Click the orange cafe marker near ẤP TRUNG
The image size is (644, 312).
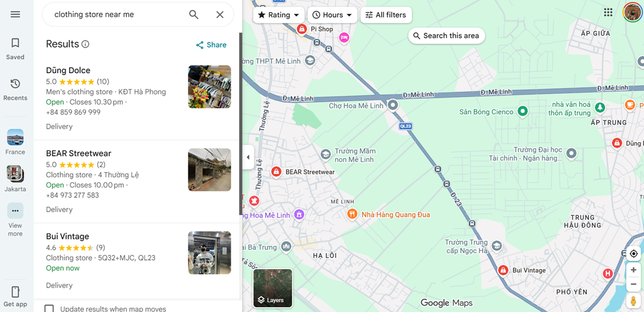pyautogui.click(x=630, y=105)
